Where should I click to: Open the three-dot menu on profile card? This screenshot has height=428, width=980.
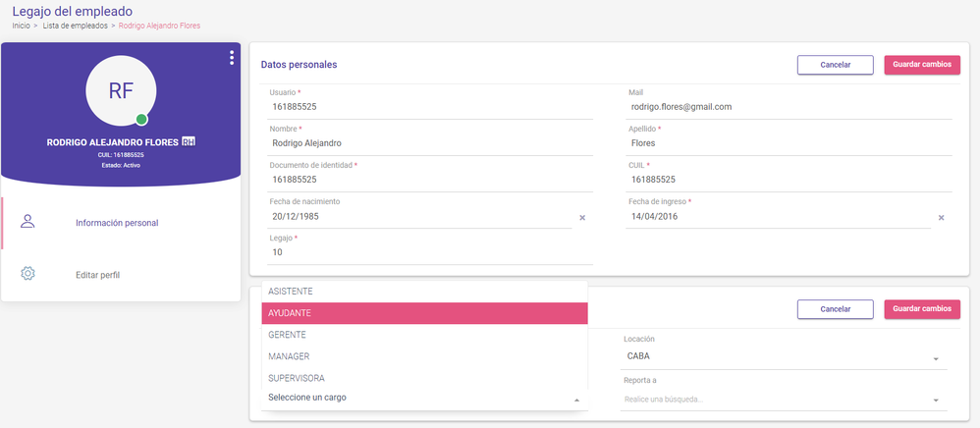point(232,58)
